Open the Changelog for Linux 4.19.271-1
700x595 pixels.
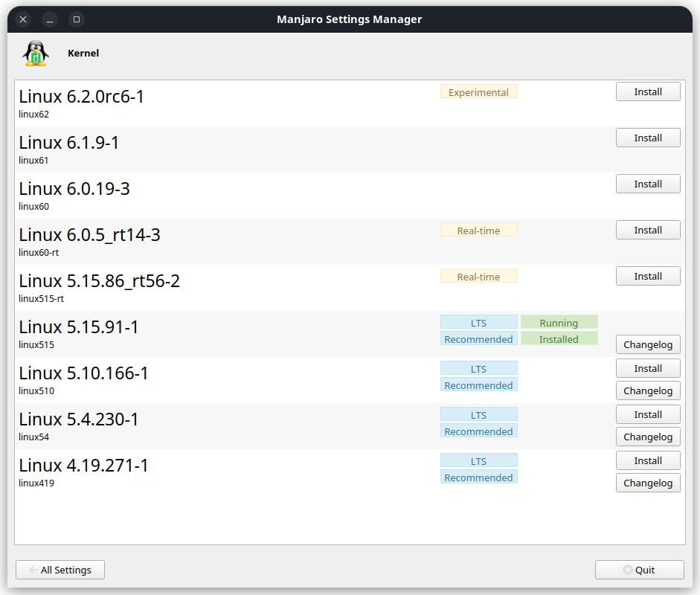[648, 483]
